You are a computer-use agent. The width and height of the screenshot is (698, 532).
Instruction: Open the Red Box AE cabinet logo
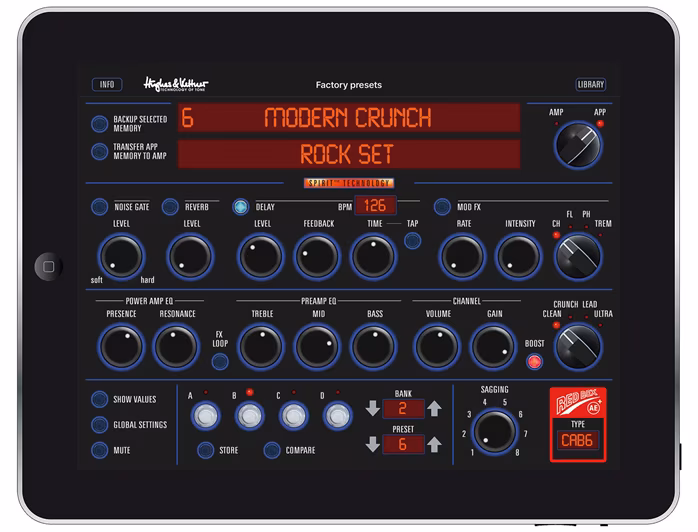pos(579,407)
